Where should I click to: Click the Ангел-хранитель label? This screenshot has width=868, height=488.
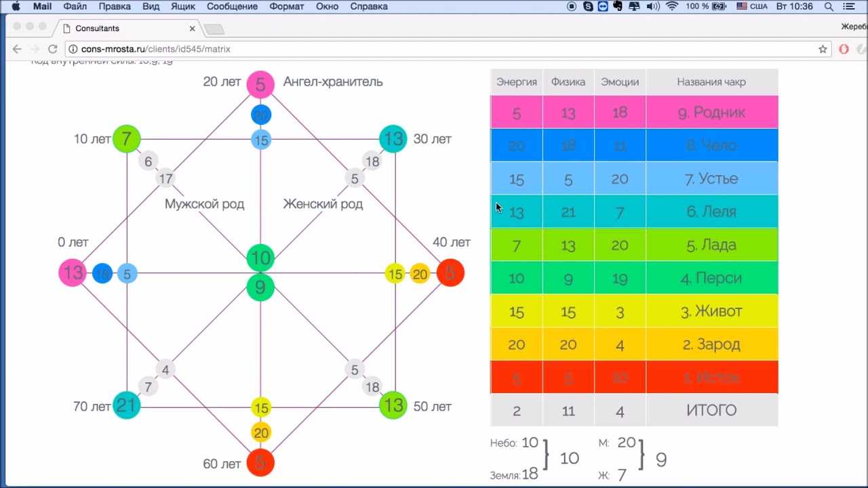tap(333, 82)
